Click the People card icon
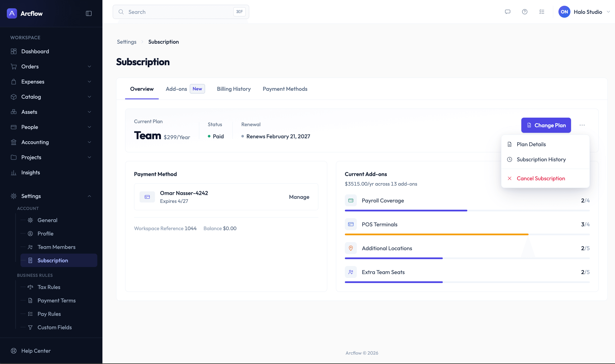Viewport: 615px width, 364px height. pos(14,127)
